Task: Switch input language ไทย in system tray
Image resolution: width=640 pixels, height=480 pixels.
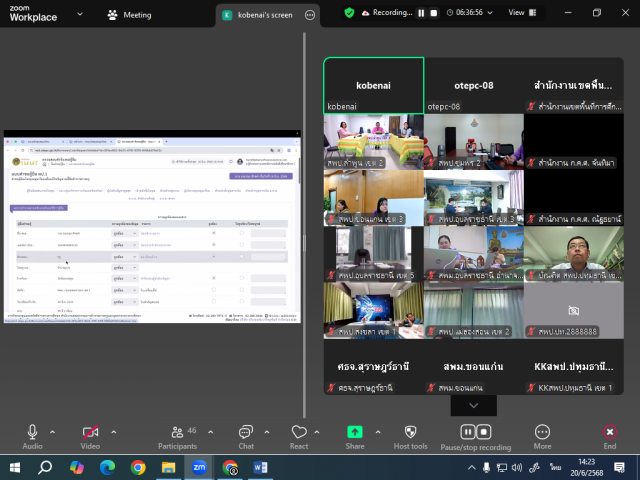Action: (x=555, y=467)
